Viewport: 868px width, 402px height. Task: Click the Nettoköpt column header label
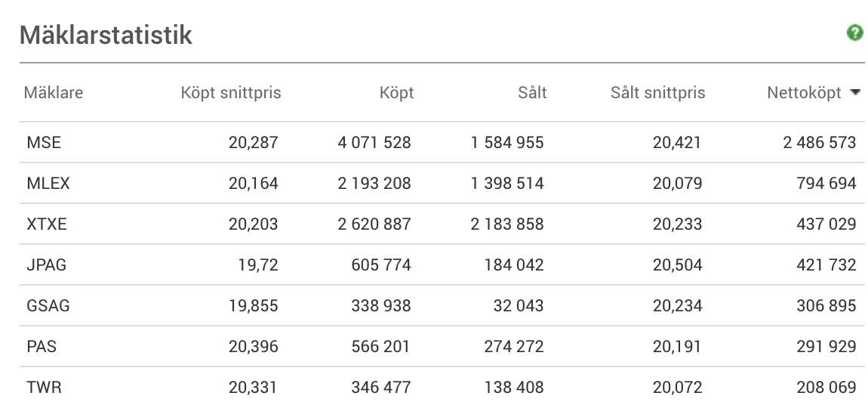[804, 93]
